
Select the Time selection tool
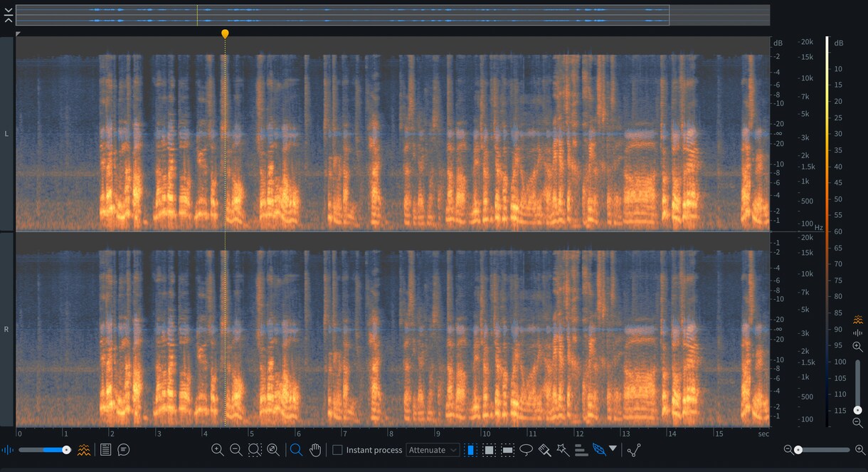click(470, 450)
